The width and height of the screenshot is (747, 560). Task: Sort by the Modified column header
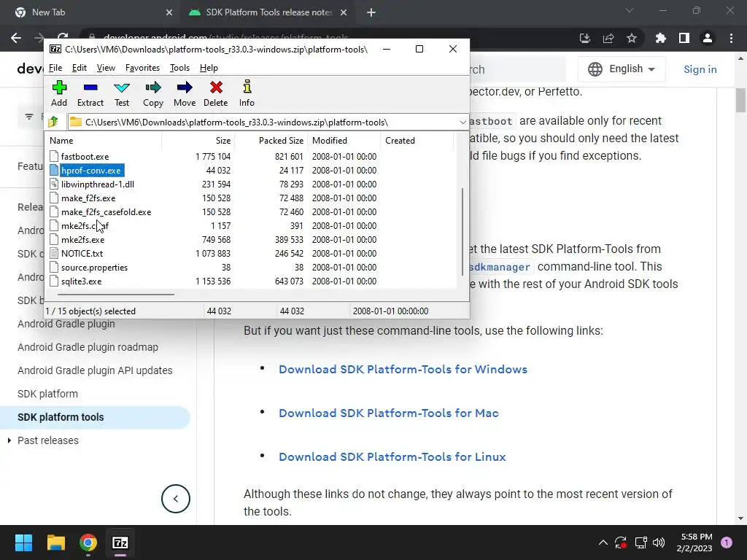[344, 141]
